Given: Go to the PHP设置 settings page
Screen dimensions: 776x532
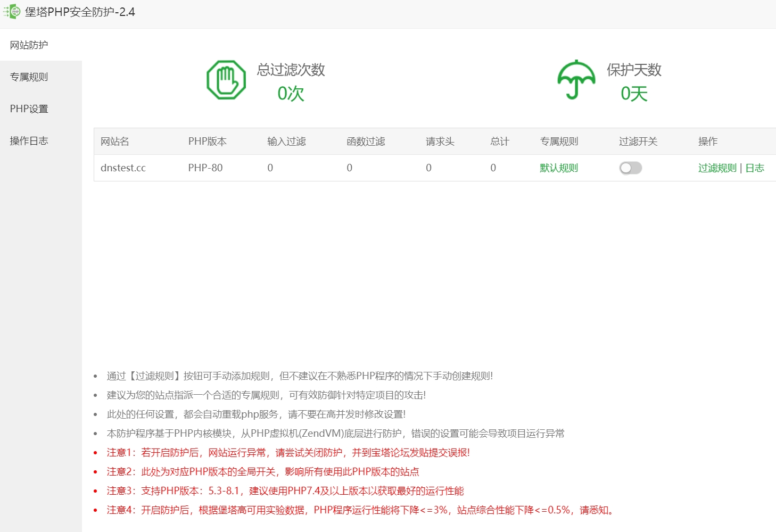Looking at the screenshot, I should coord(29,109).
